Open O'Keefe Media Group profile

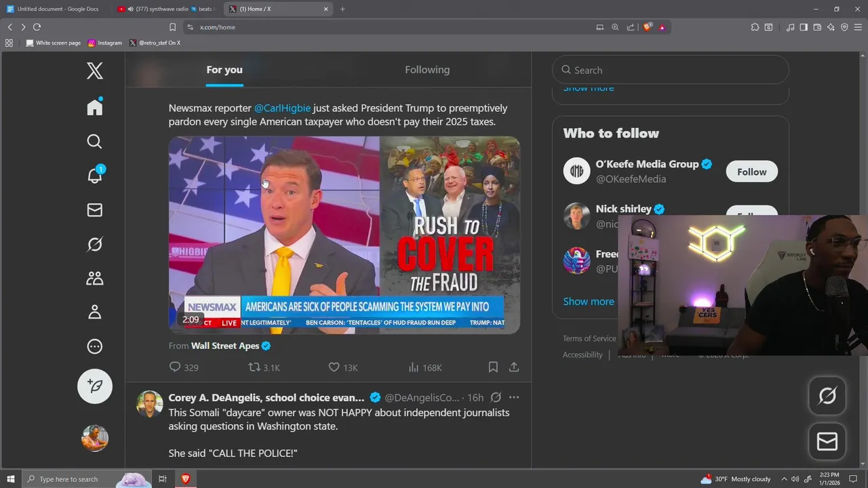[647, 164]
